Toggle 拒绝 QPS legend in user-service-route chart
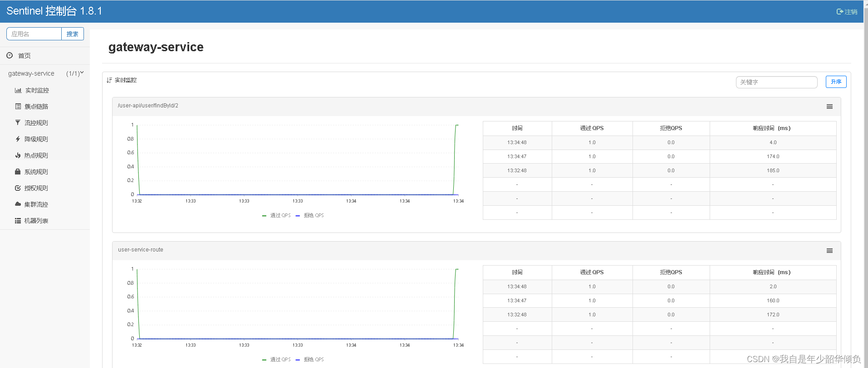868x368 pixels. pyautogui.click(x=310, y=359)
